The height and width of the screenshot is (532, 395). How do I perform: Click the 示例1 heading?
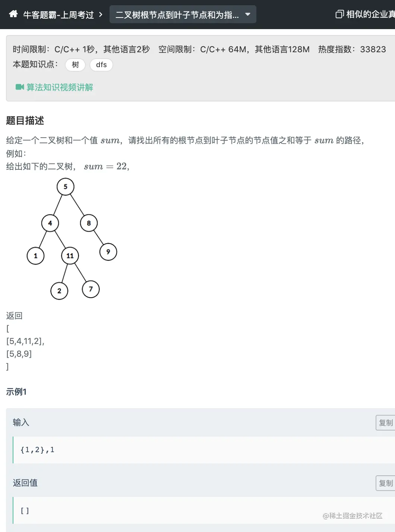pos(16,392)
